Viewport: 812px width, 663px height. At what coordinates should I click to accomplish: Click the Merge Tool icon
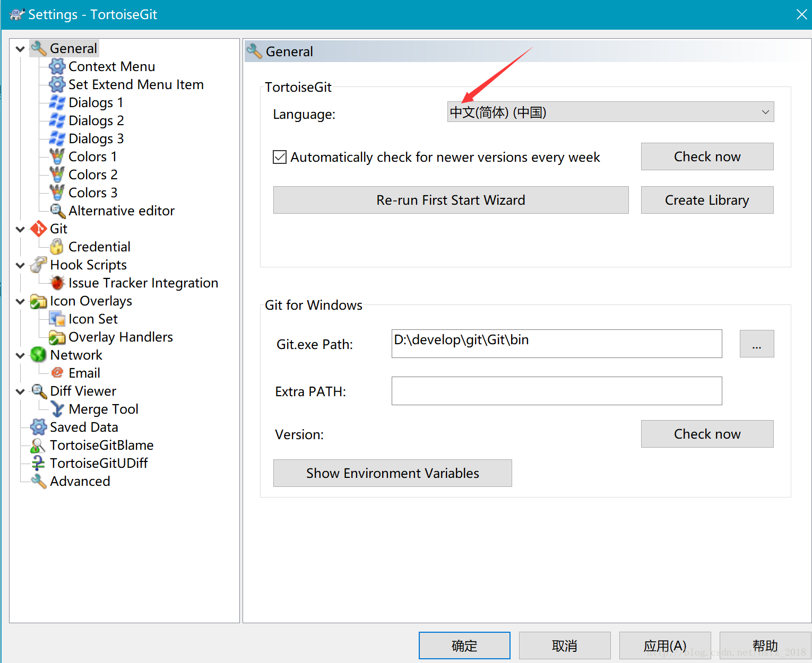57,409
